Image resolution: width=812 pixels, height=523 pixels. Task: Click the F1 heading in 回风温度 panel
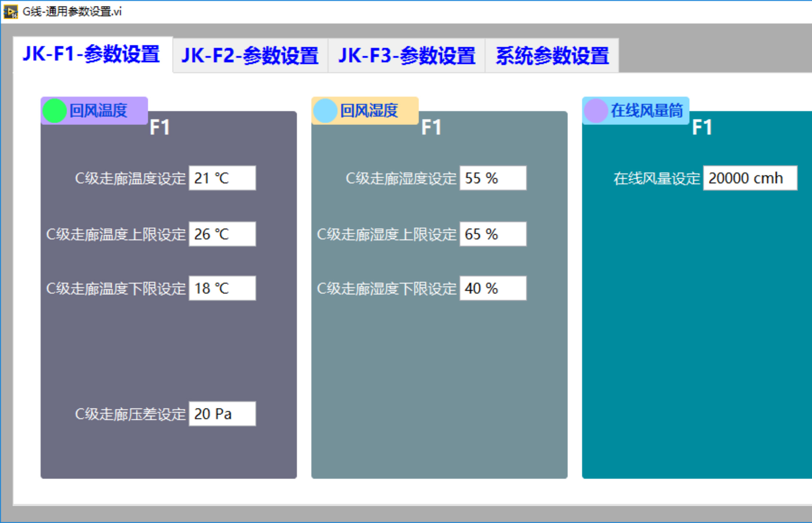click(160, 127)
